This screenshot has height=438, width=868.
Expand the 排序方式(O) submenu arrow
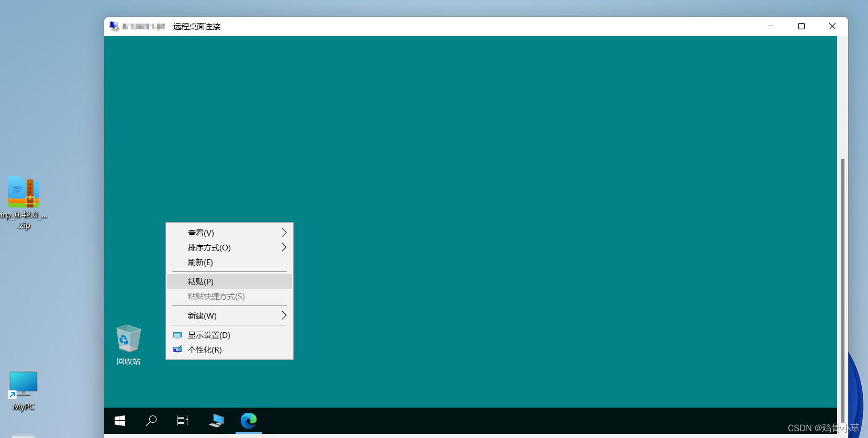click(284, 247)
